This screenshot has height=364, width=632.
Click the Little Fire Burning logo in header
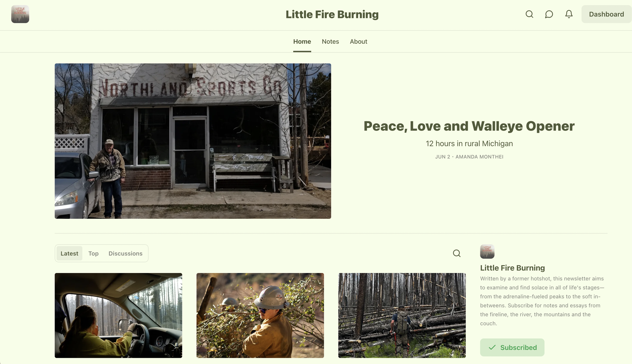[20, 14]
